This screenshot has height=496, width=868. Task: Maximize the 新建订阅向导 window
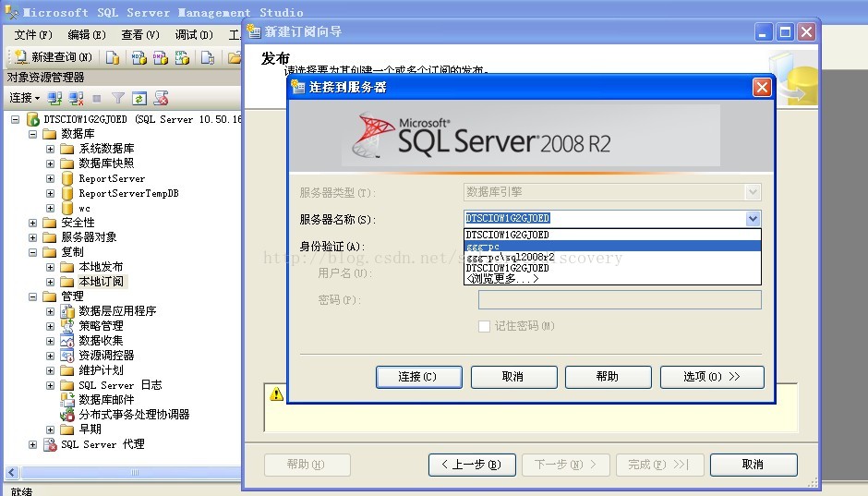point(785,32)
